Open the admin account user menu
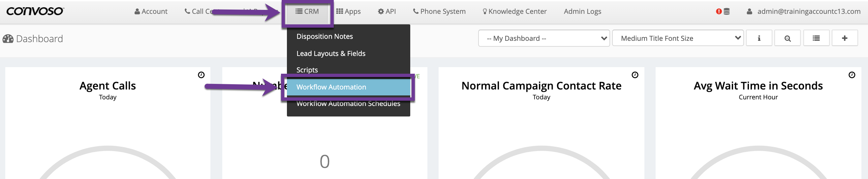Viewport: 868px width, 179px height. [804, 12]
